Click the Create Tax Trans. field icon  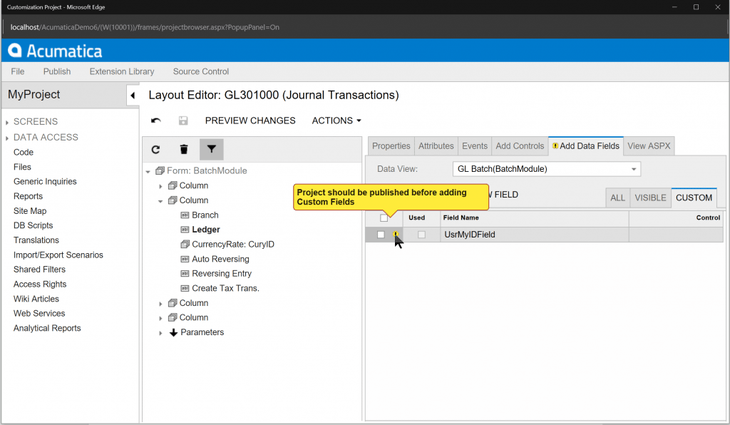[185, 288]
